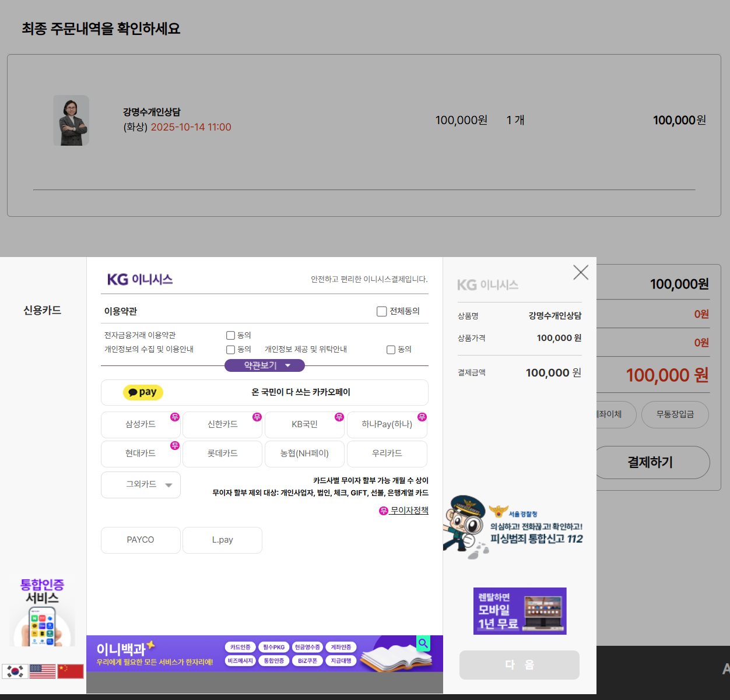Check 동의 for 전자금융거래 이용약관

[230, 335]
